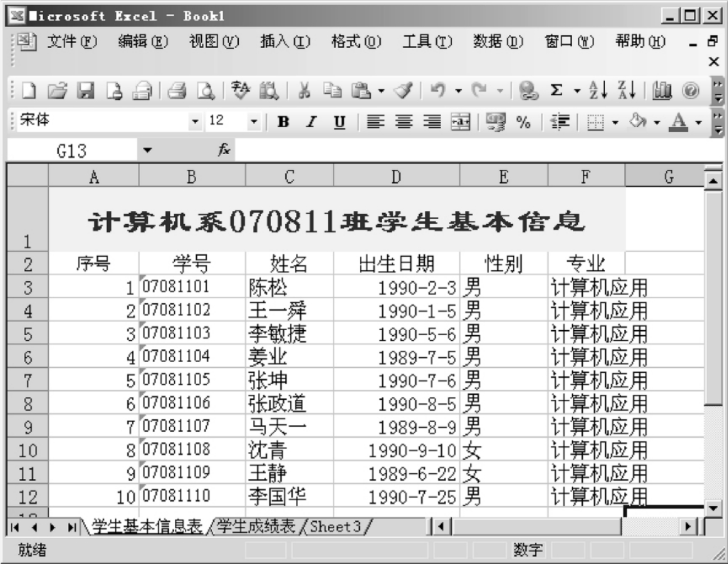Image resolution: width=728 pixels, height=564 pixels.
Task: Open the 窗口(W) menu
Action: point(569,41)
